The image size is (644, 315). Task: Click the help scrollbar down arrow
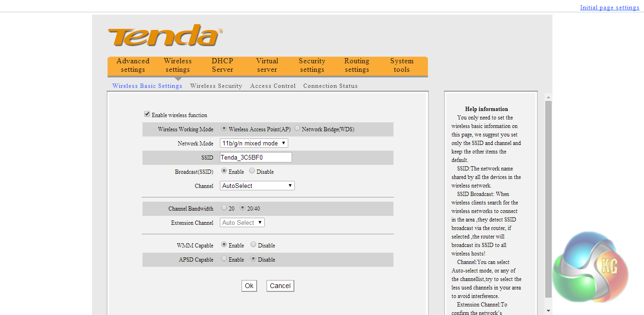tap(548, 311)
